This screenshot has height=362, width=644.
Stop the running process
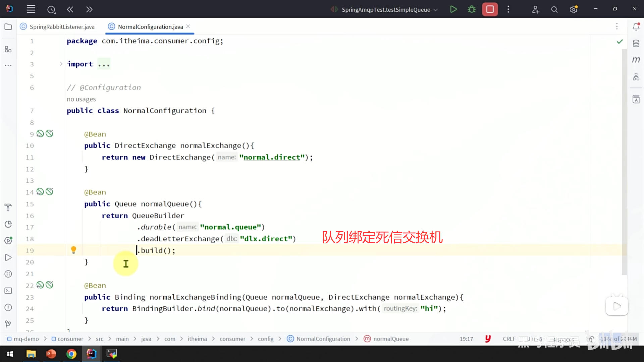[490, 9]
